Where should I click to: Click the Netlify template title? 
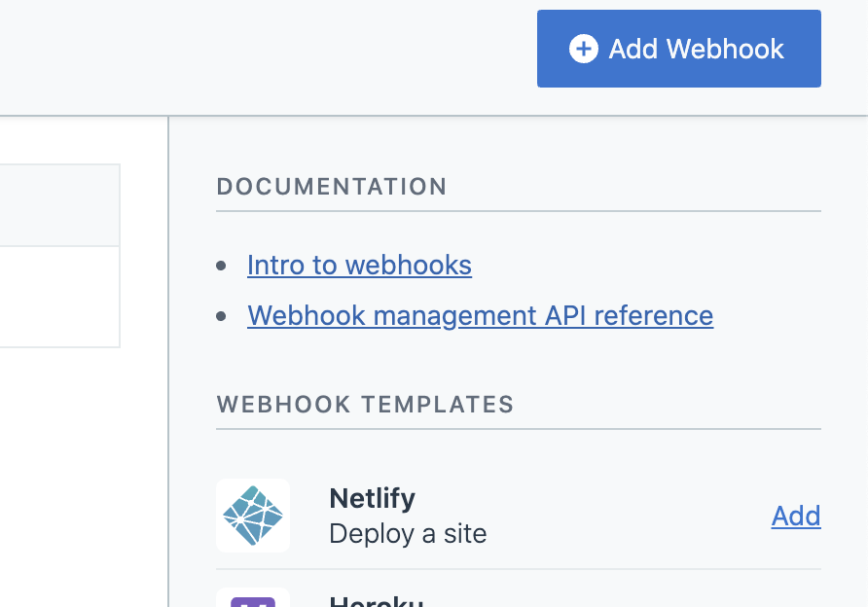pyautogui.click(x=372, y=498)
